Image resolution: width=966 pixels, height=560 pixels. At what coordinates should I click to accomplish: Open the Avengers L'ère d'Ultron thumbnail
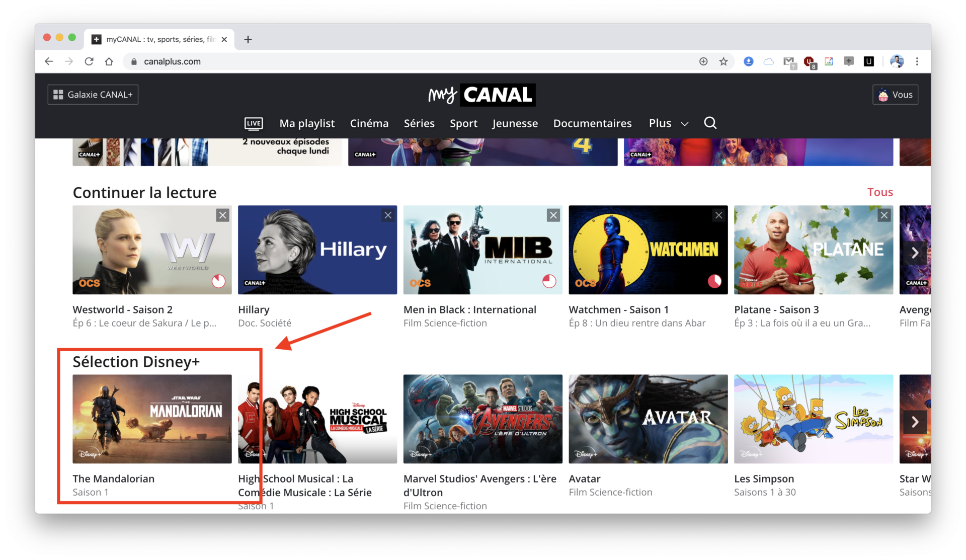(483, 419)
